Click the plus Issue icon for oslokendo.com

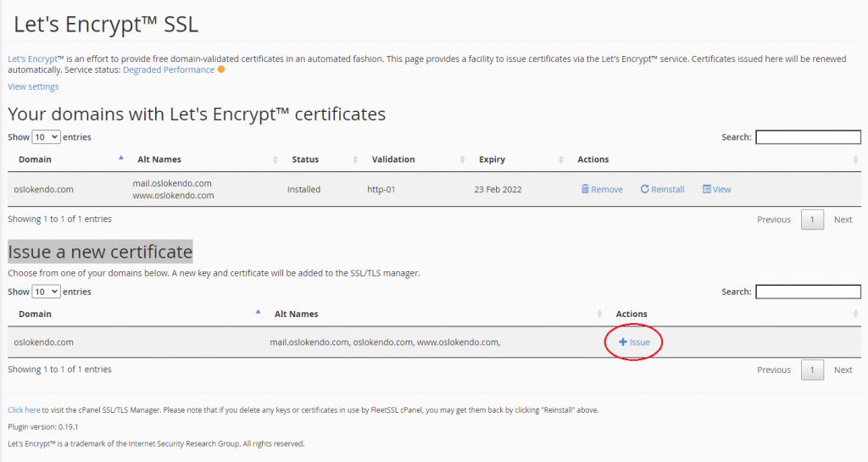coord(623,342)
